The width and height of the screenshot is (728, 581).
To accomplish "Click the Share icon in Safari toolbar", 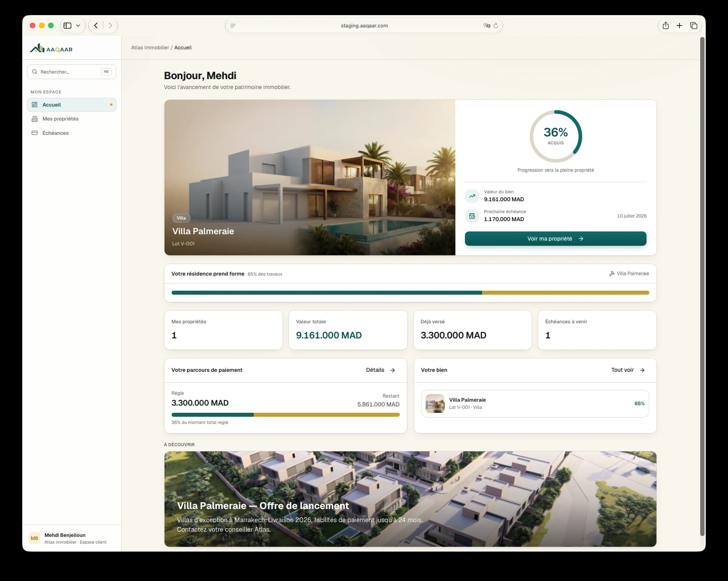I will (666, 25).
